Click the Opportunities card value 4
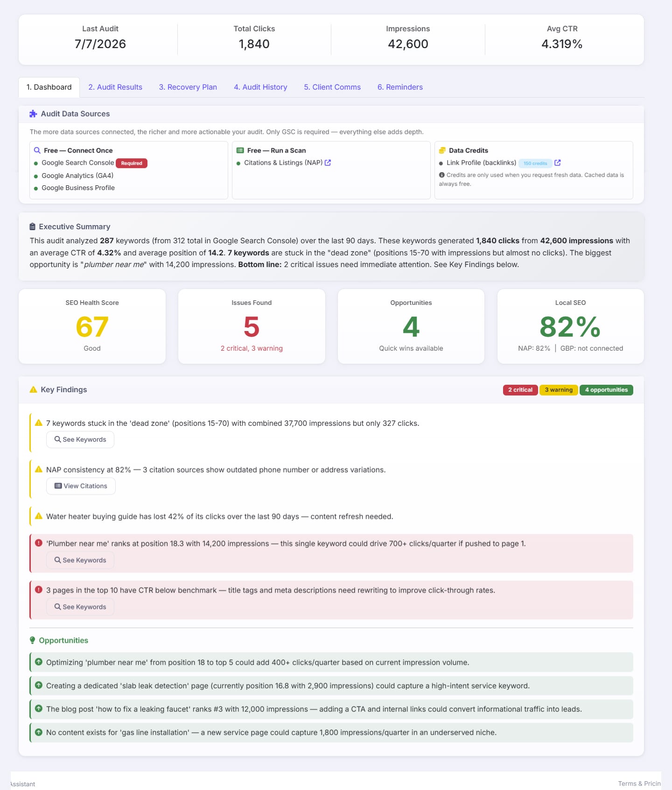Viewport: 672px width, 790px height. tap(411, 327)
